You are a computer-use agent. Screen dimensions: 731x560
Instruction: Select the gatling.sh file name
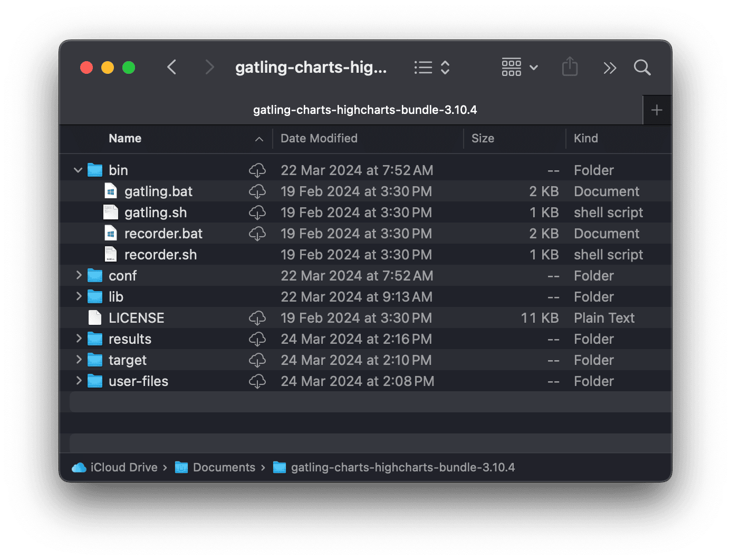coord(156,213)
